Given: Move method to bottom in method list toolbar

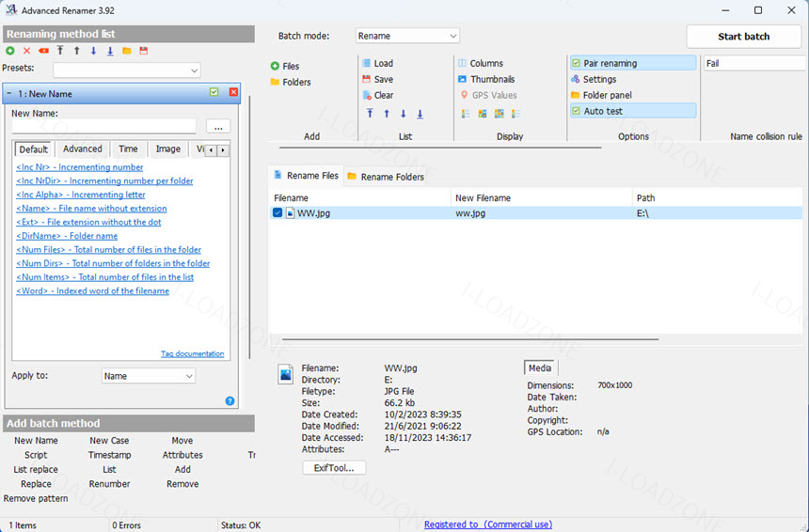Looking at the screenshot, I should (110, 51).
